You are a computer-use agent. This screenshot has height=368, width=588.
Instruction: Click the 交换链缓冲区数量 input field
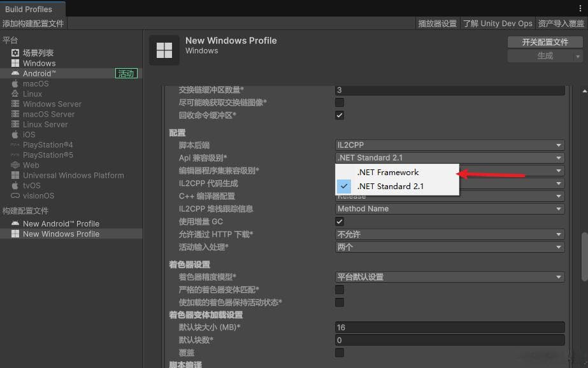point(450,90)
